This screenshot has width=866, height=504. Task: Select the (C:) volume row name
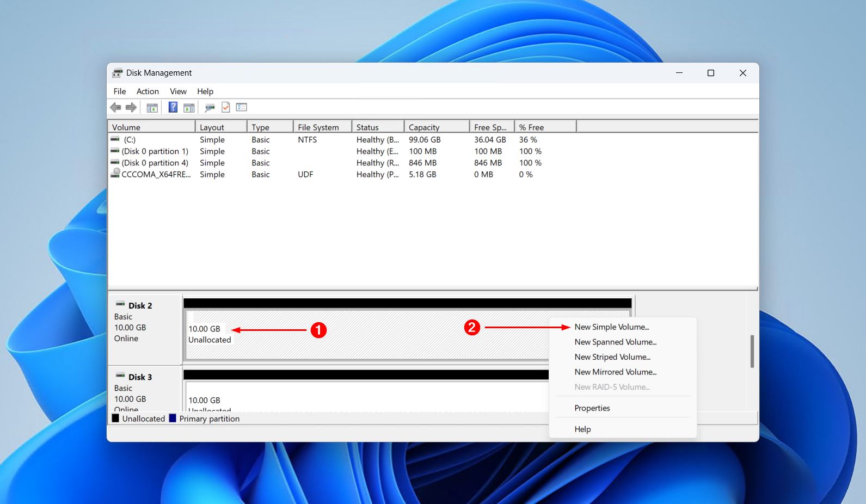tap(130, 140)
